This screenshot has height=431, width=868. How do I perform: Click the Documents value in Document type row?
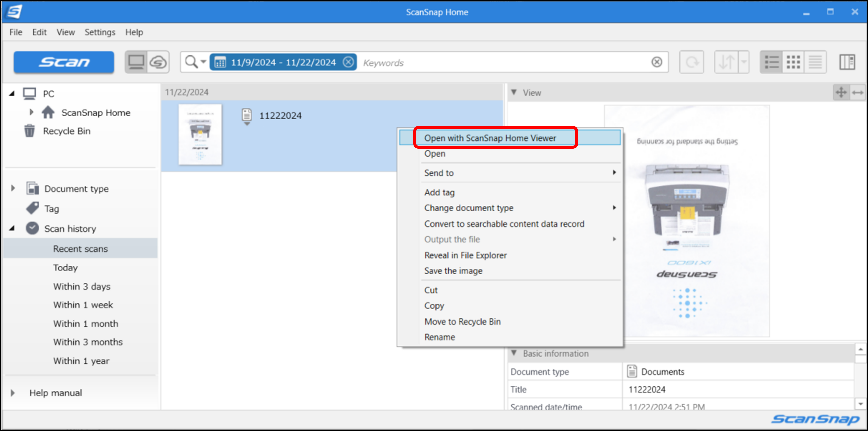tap(662, 372)
